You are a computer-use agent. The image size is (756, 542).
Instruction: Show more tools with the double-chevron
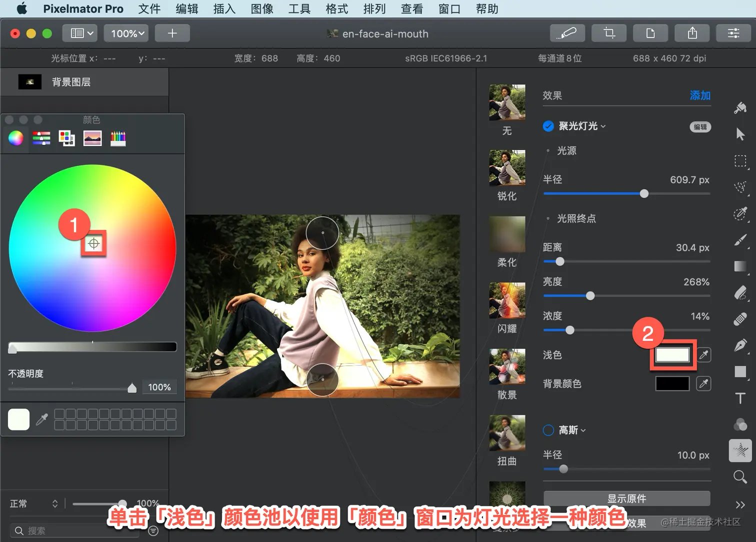click(x=740, y=504)
